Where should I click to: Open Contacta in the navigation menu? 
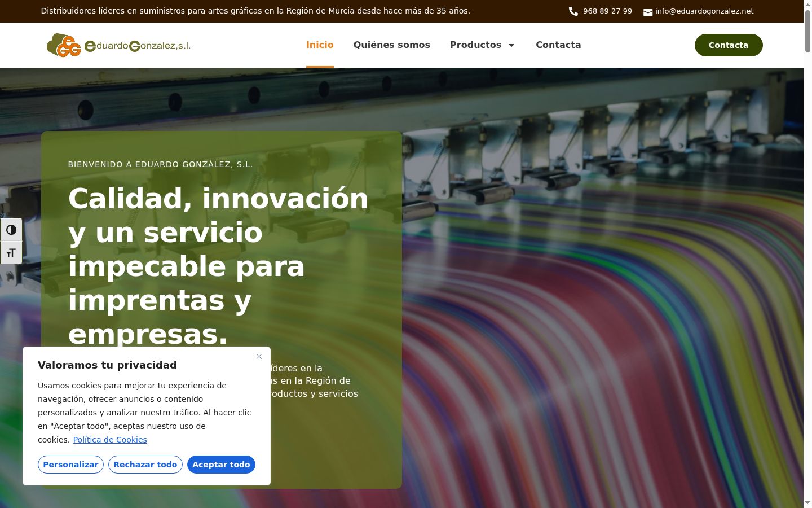click(x=558, y=45)
